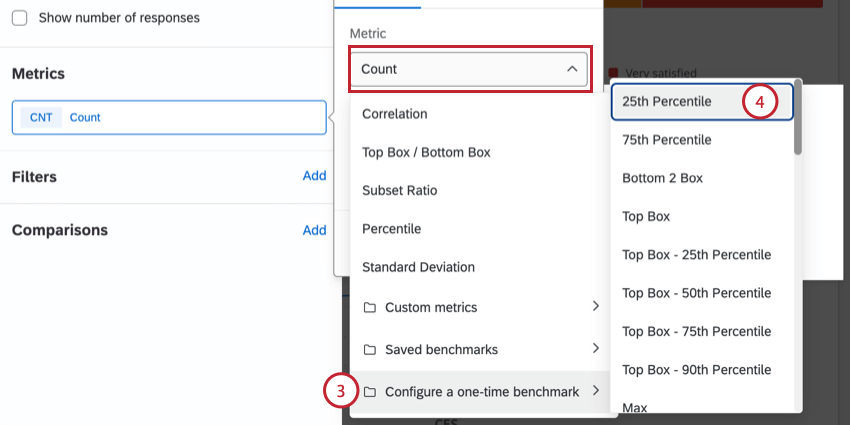Click the red Very satisfied legend square
The width and height of the screenshot is (850, 425).
[x=613, y=73]
